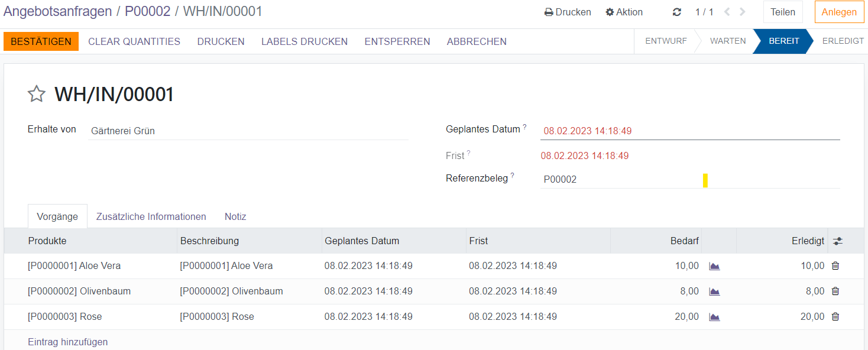
Task: Navigate to P00002 breadcrumb link
Action: (x=147, y=11)
